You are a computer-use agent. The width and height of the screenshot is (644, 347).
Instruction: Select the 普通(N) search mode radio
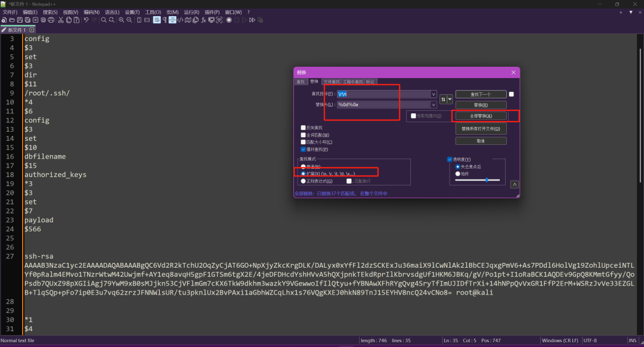[x=303, y=167]
